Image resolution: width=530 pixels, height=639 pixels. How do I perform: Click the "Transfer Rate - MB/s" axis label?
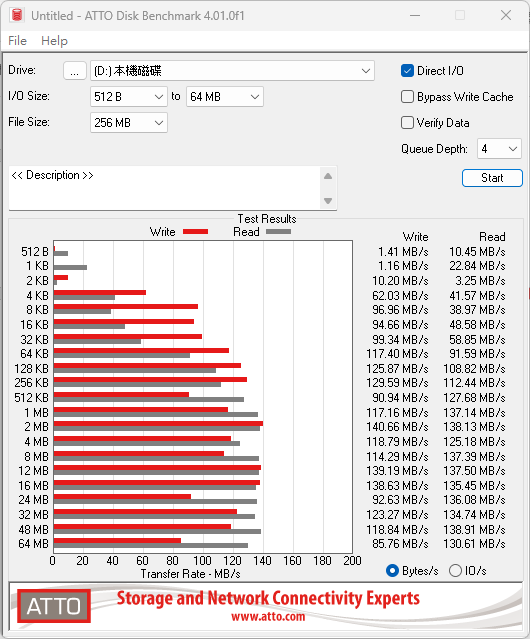click(x=190, y=574)
